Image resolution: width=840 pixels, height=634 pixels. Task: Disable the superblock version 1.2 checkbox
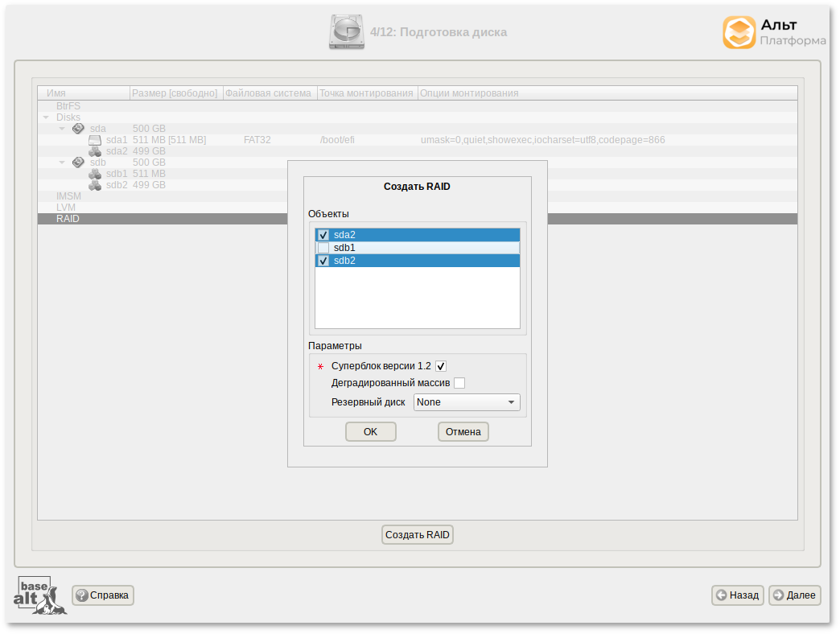(x=441, y=366)
